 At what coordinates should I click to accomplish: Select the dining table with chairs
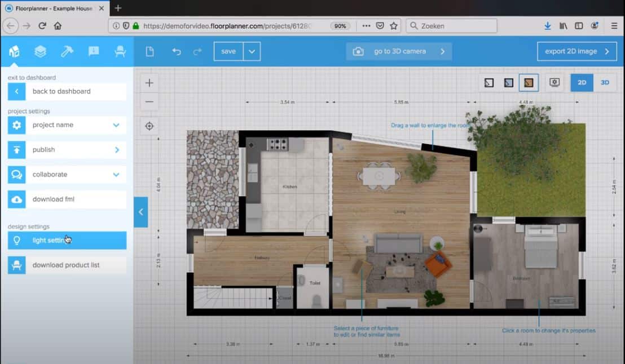(x=379, y=176)
